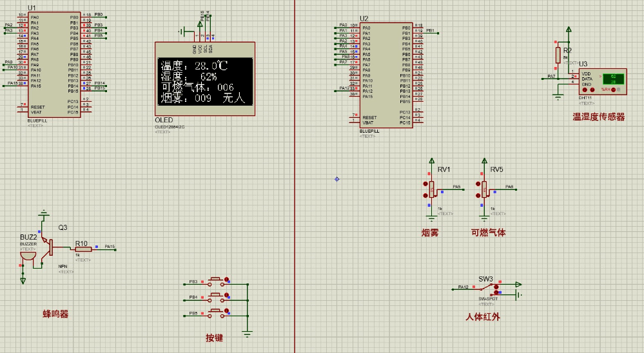Select resistor R10 near PA15

click(x=83, y=249)
